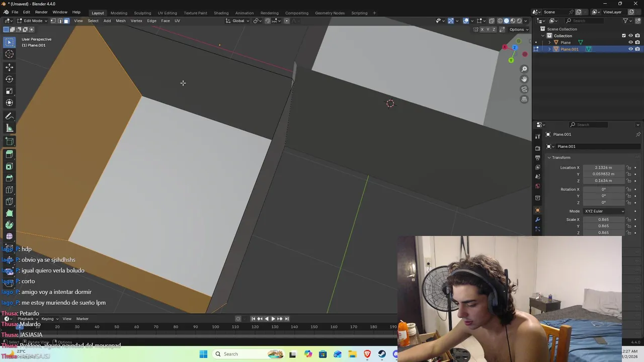Open the Render properties tab

click(537, 148)
